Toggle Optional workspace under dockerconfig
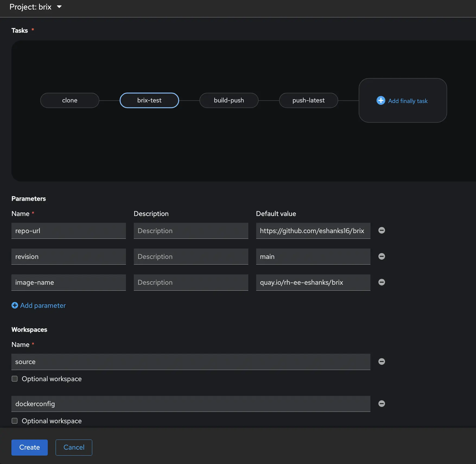The image size is (476, 464). (15, 421)
